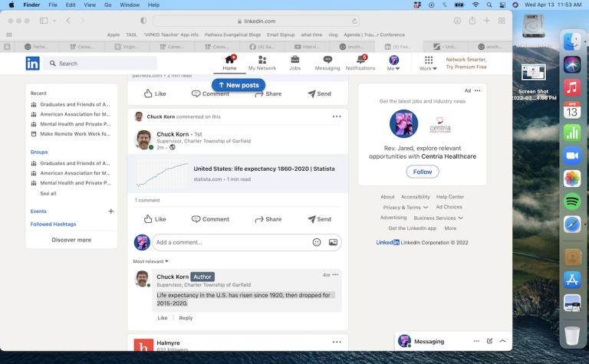Open Make Remote Work Work event in Recent
Viewport: 589px width, 364px height.
[71, 134]
